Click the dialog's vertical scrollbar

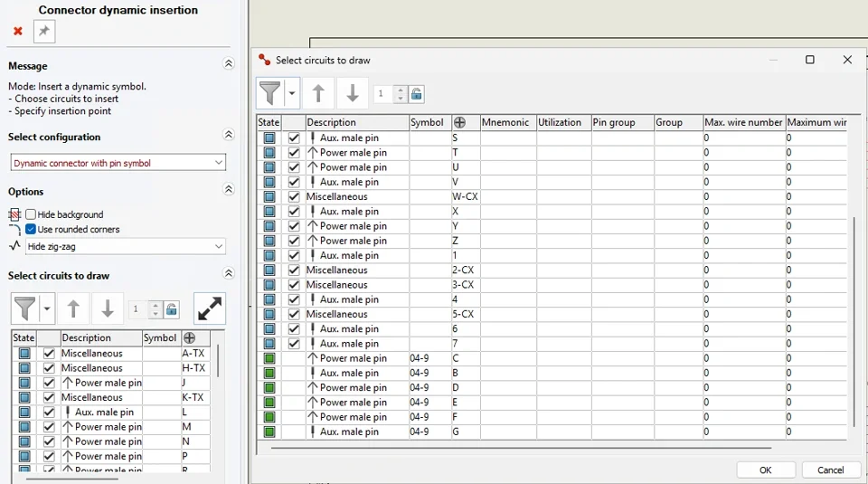click(x=854, y=321)
